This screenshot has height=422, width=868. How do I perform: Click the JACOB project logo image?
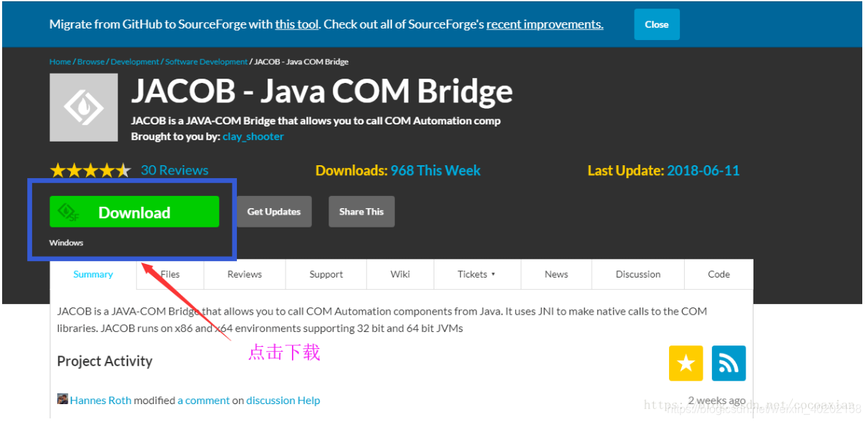pos(84,107)
